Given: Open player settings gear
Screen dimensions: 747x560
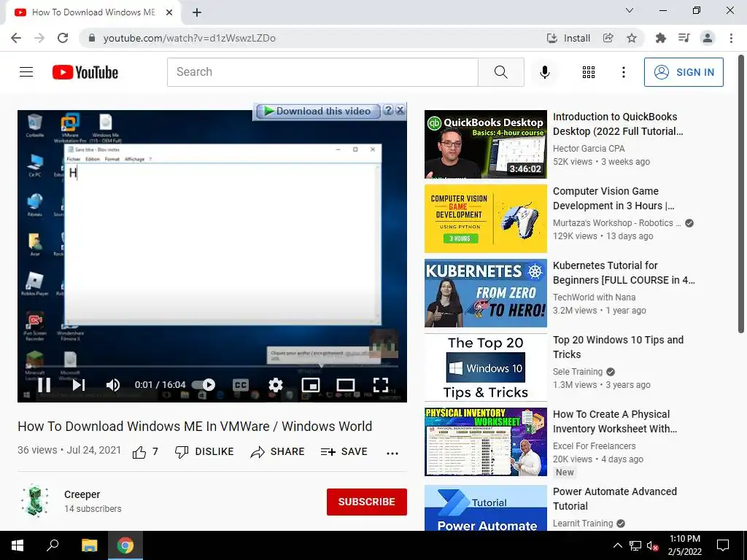Looking at the screenshot, I should point(275,384).
